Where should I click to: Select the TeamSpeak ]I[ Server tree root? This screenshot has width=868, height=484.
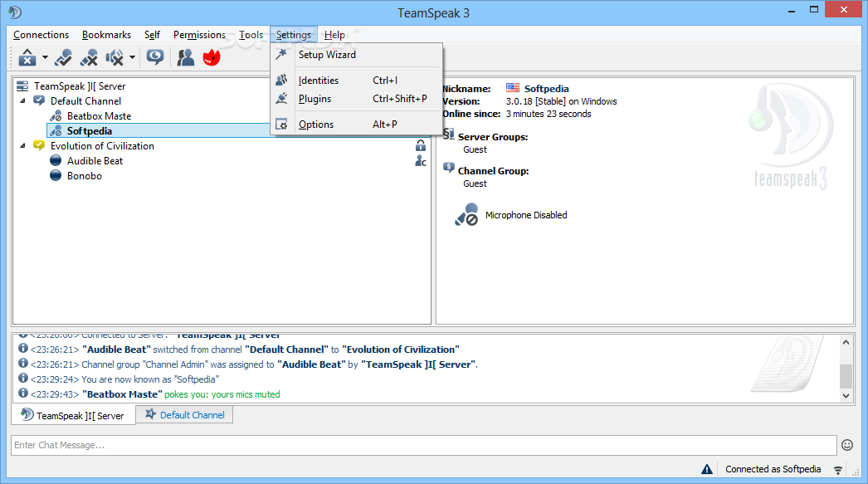coord(80,86)
